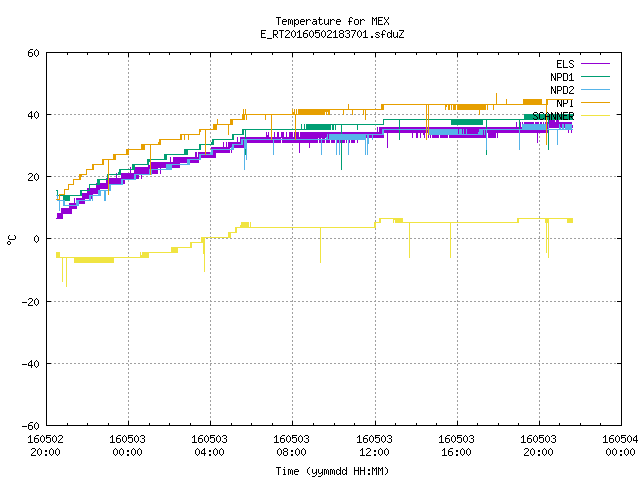This screenshot has height=480, width=640.
Task: Click the NPI legend label
Action: point(565,103)
